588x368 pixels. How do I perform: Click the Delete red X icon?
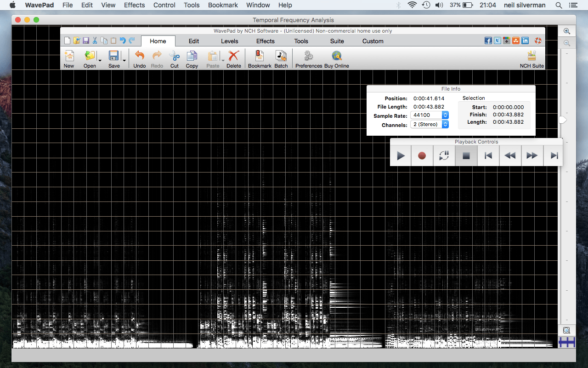pyautogui.click(x=233, y=57)
